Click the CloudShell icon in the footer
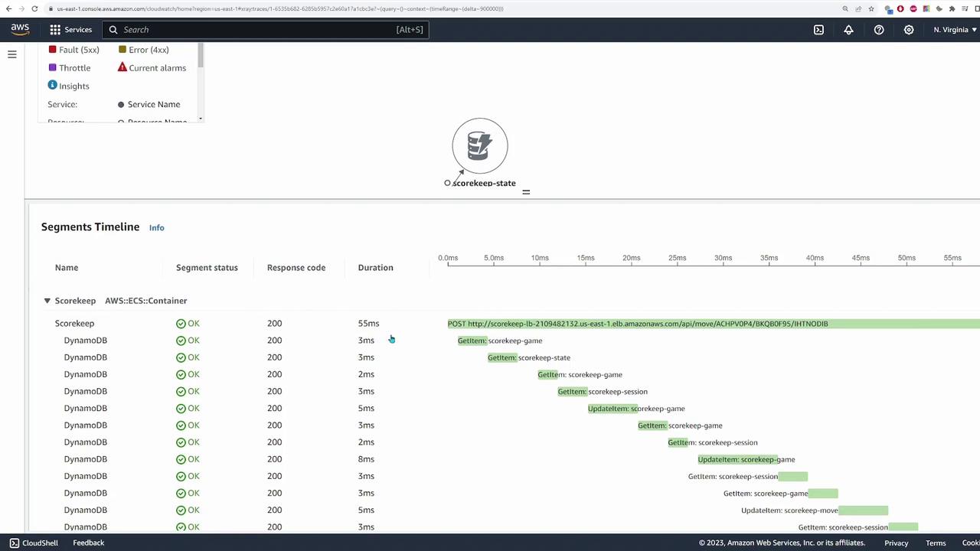The image size is (980, 551). [x=14, y=543]
